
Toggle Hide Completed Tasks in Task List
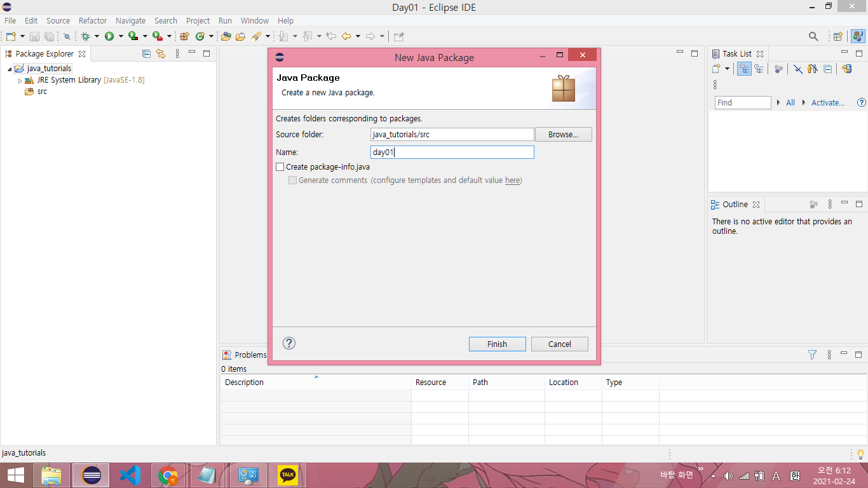click(x=798, y=69)
